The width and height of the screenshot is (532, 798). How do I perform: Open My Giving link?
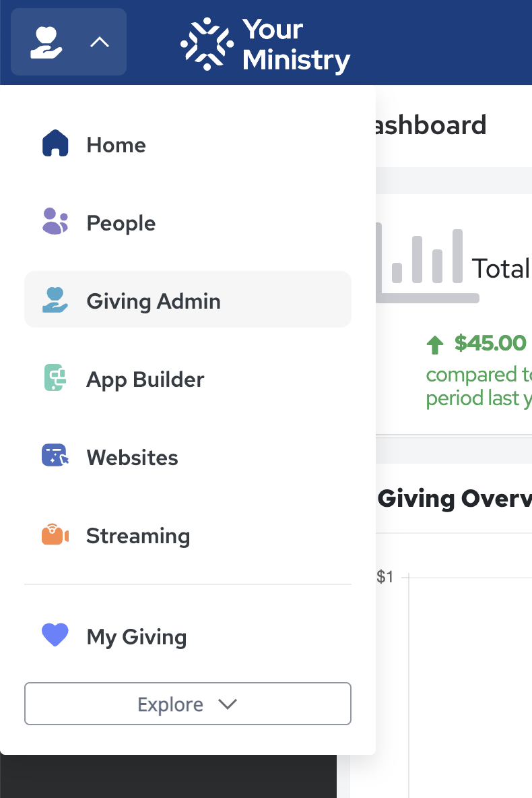pos(137,637)
